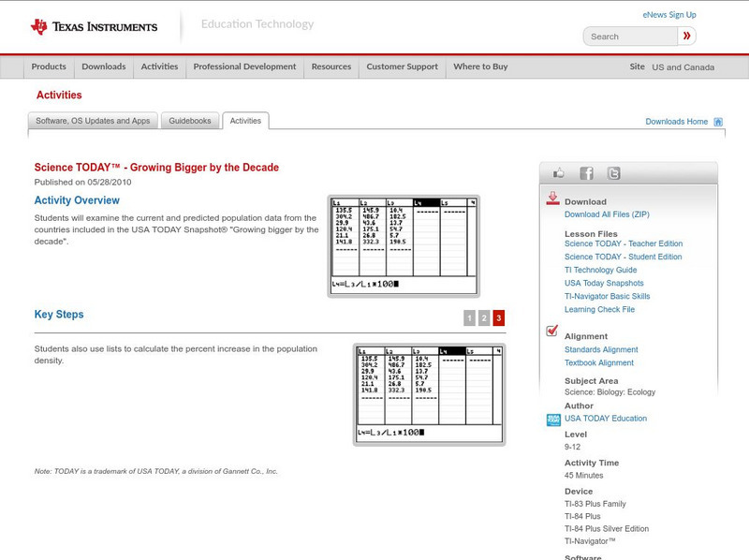
Task: Open the Professional Development menu
Action: pyautogui.click(x=244, y=66)
